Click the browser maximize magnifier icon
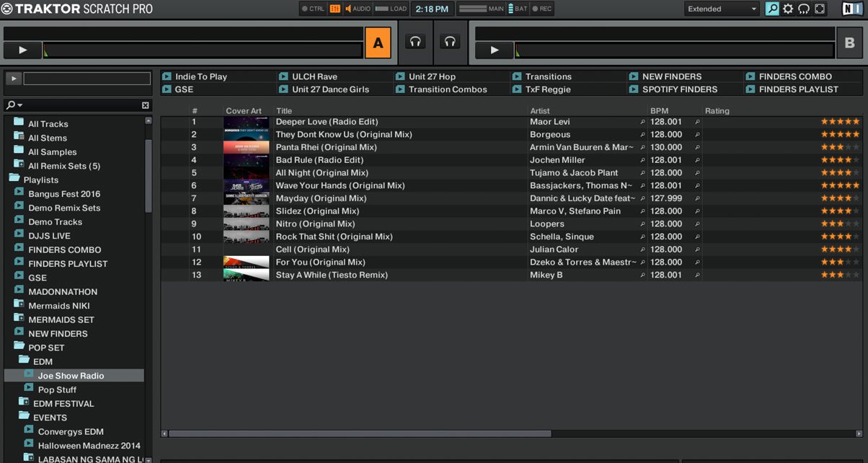 (772, 9)
